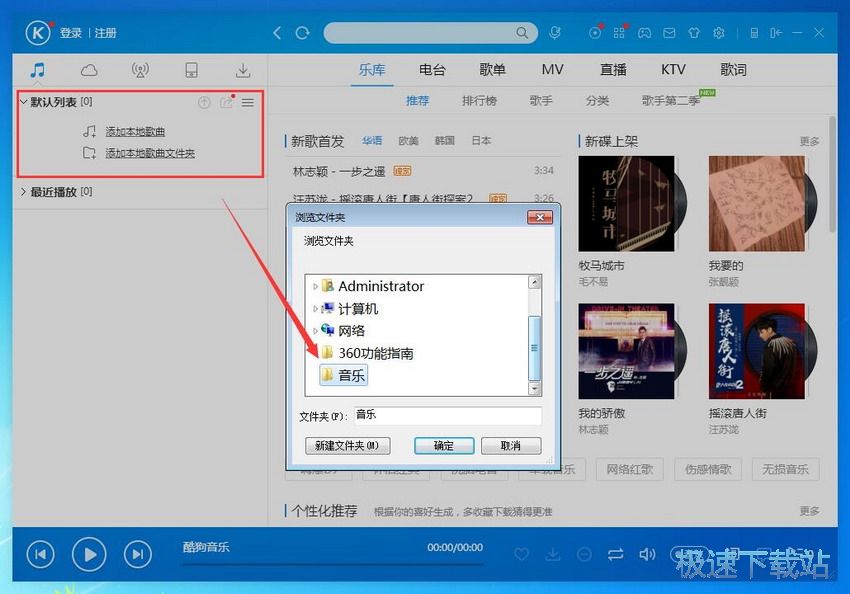
Task: Open the local music note tab
Action: coord(37,70)
